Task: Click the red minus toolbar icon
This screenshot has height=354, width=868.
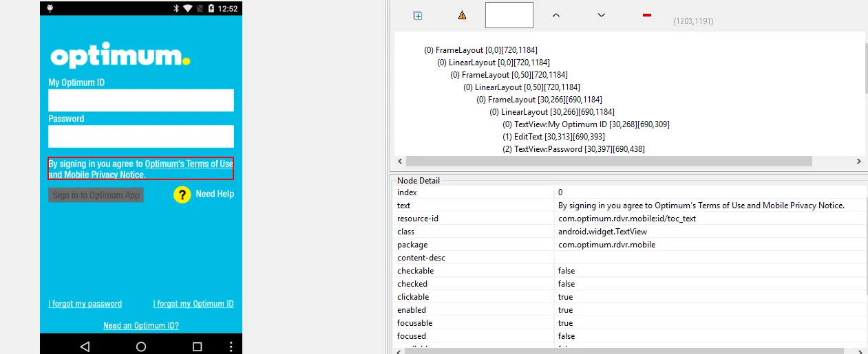Action: click(x=647, y=15)
